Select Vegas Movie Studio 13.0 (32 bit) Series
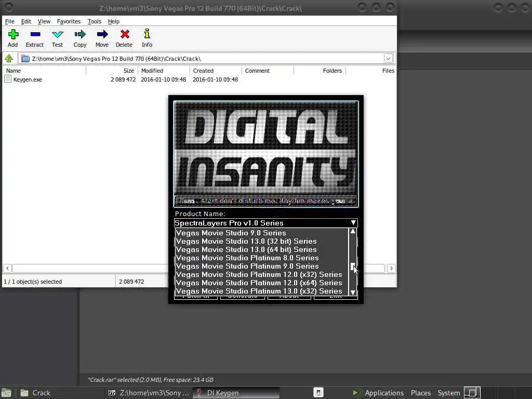The width and height of the screenshot is (532, 399). point(262,241)
